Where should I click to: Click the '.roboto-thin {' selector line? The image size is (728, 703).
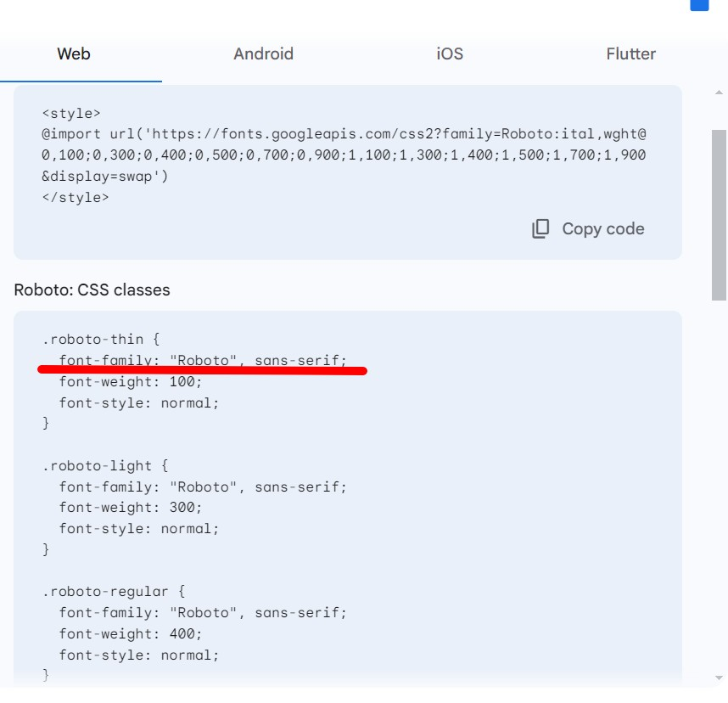[101, 339]
